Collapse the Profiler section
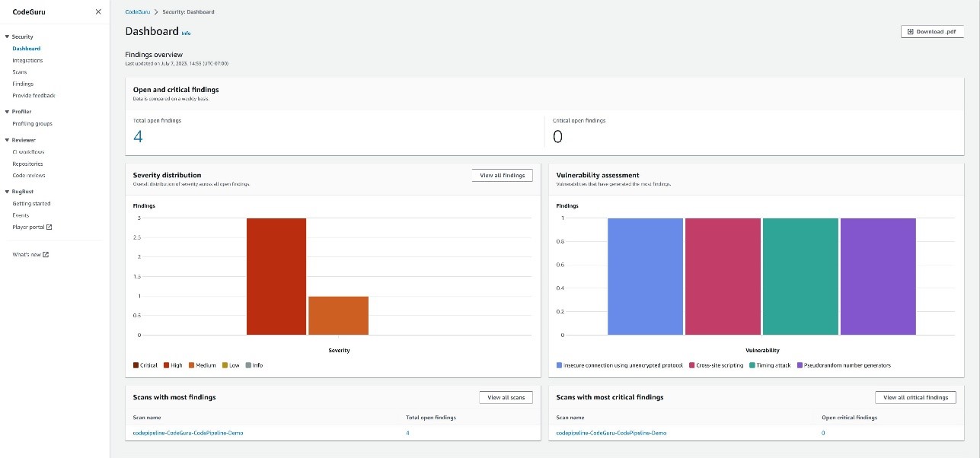The image size is (980, 458). pos(7,111)
